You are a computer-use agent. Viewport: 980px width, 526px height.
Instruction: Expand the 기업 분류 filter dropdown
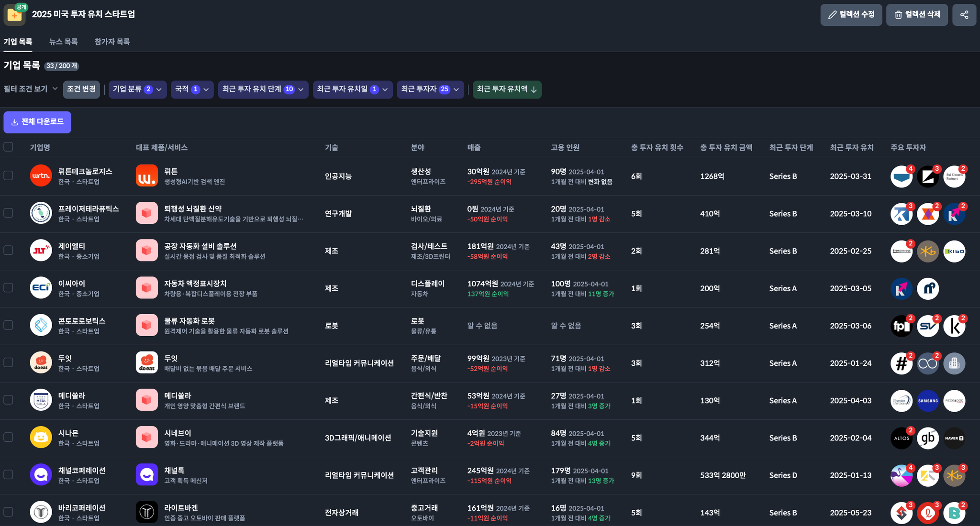tap(137, 89)
